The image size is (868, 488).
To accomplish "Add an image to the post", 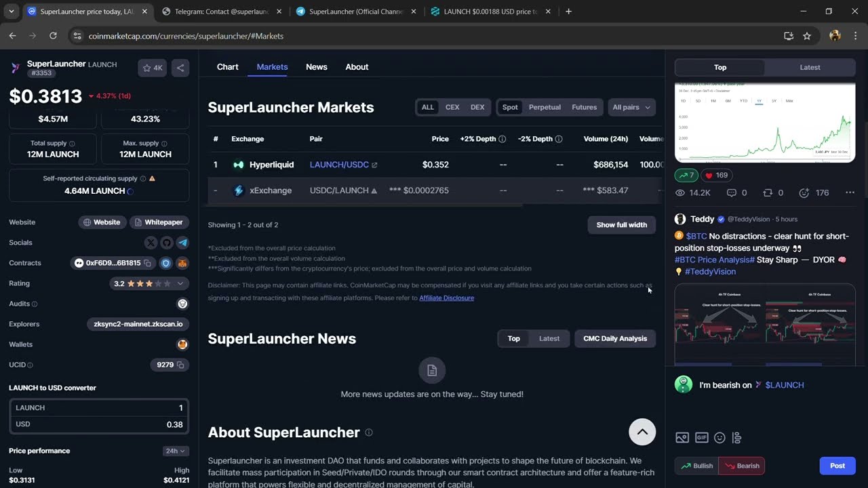I will 682,438.
